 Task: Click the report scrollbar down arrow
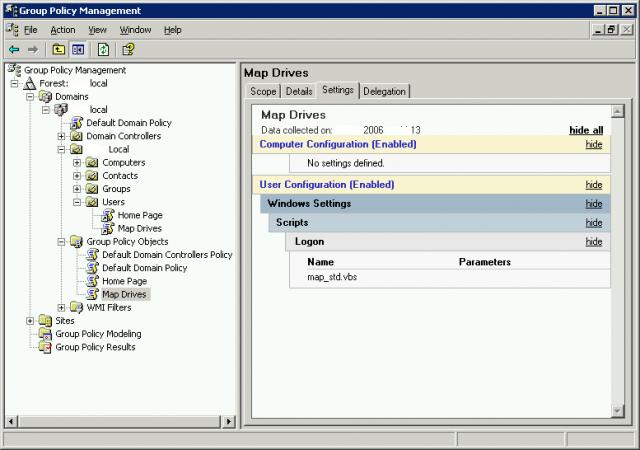point(618,411)
